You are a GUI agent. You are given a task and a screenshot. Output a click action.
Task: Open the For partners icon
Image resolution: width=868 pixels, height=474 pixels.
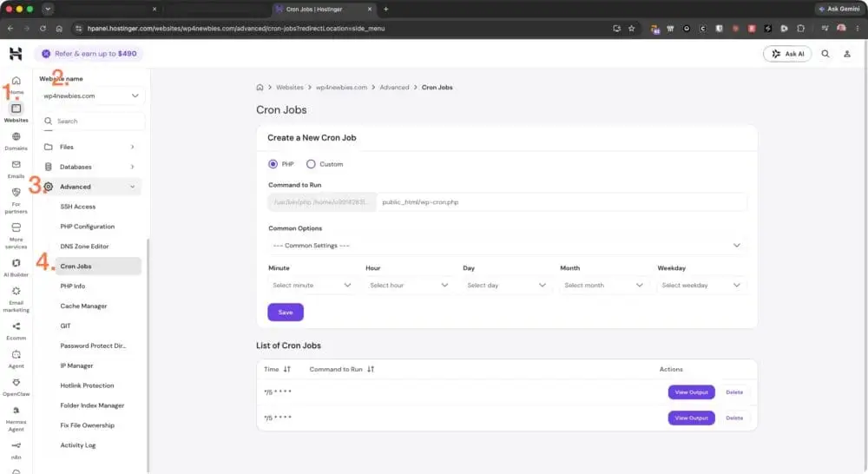[16, 193]
